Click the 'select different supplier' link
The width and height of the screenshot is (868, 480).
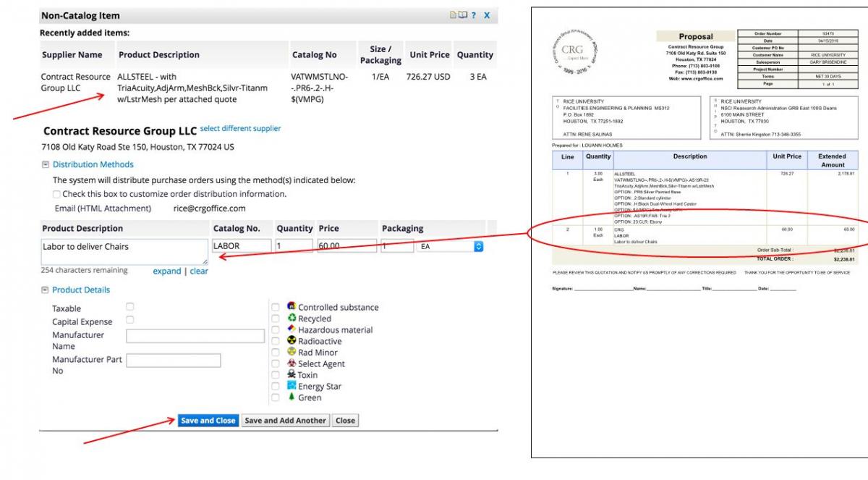[x=240, y=129]
